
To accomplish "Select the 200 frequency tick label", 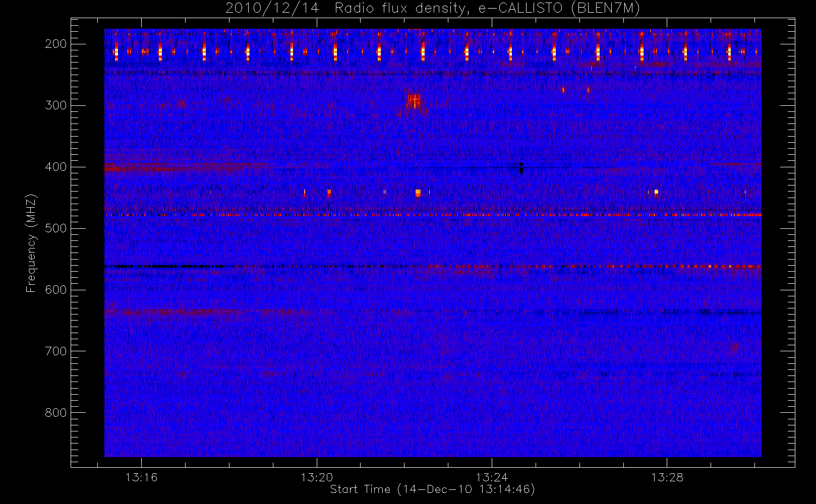I will [x=56, y=44].
